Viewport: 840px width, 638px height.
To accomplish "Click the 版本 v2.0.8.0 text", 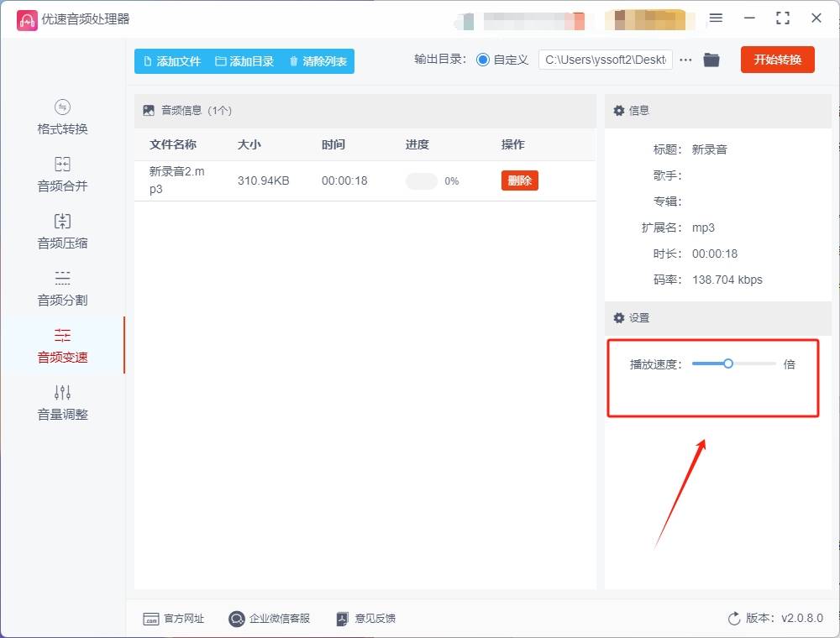I will [x=785, y=618].
